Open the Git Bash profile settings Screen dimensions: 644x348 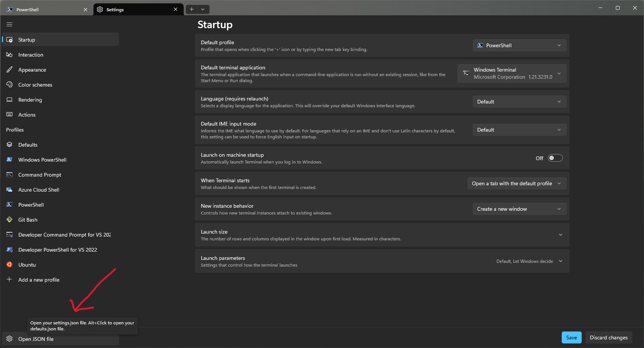click(x=61, y=220)
